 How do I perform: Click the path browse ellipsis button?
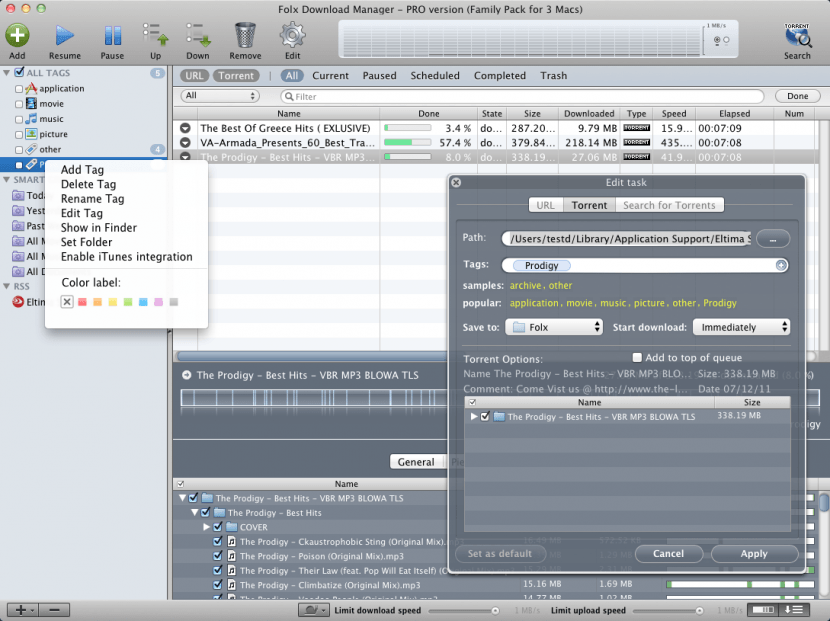point(773,239)
